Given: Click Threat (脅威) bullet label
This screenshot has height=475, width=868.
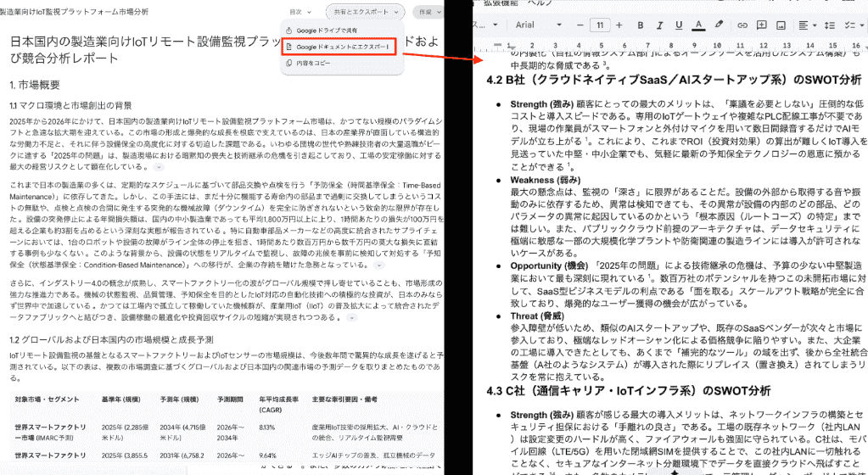Looking at the screenshot, I should [537, 316].
